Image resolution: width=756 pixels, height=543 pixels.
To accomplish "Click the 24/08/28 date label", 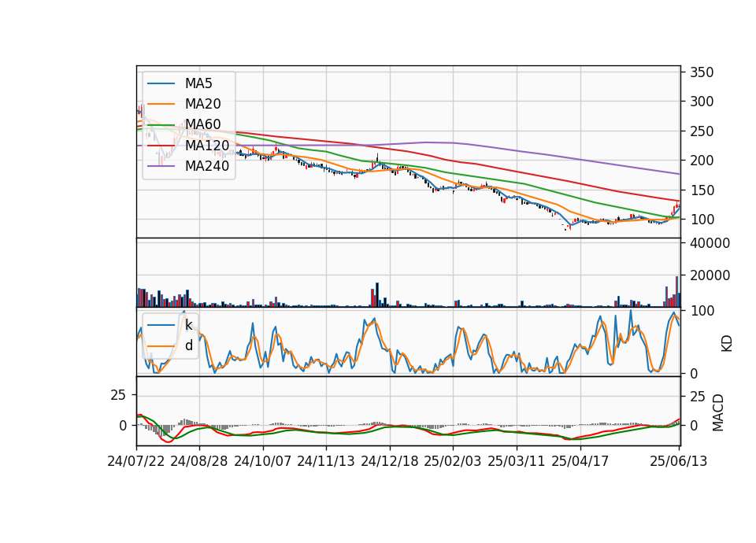I will tap(199, 461).
